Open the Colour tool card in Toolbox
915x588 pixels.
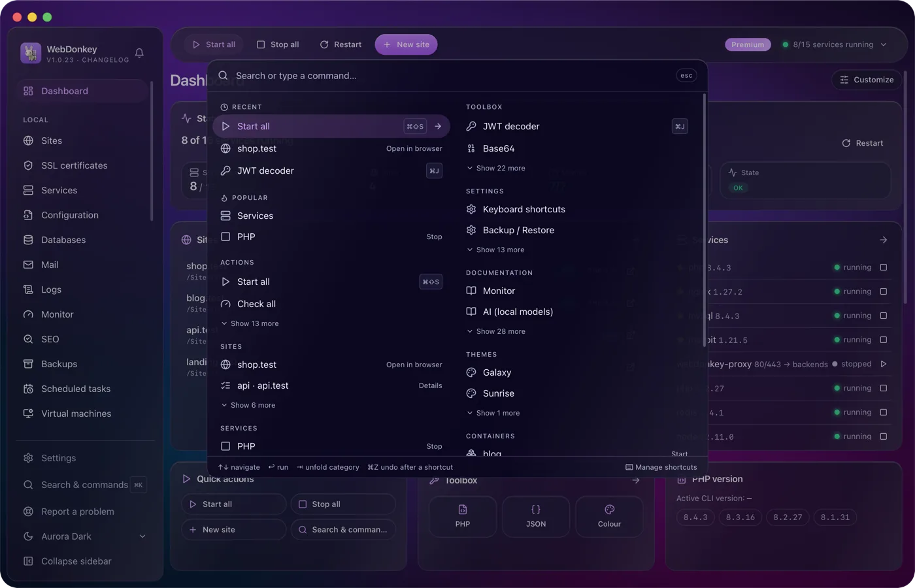pyautogui.click(x=609, y=516)
